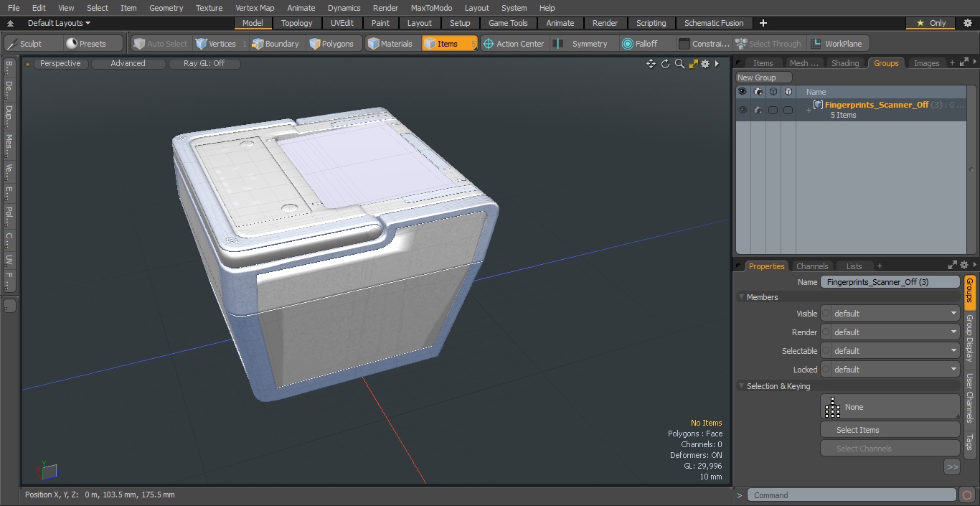The image size is (980, 506).
Task: Click the viewport rotate icon
Action: click(665, 64)
